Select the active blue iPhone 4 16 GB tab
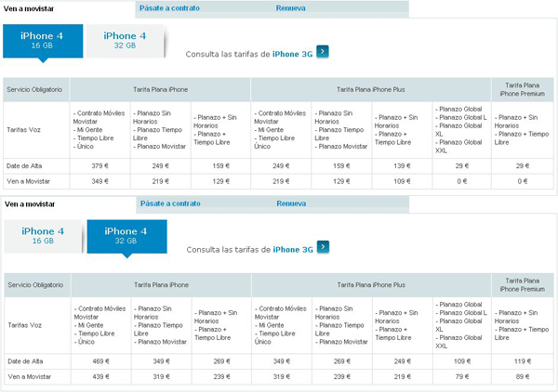The height and width of the screenshot is (392, 558). click(43, 41)
